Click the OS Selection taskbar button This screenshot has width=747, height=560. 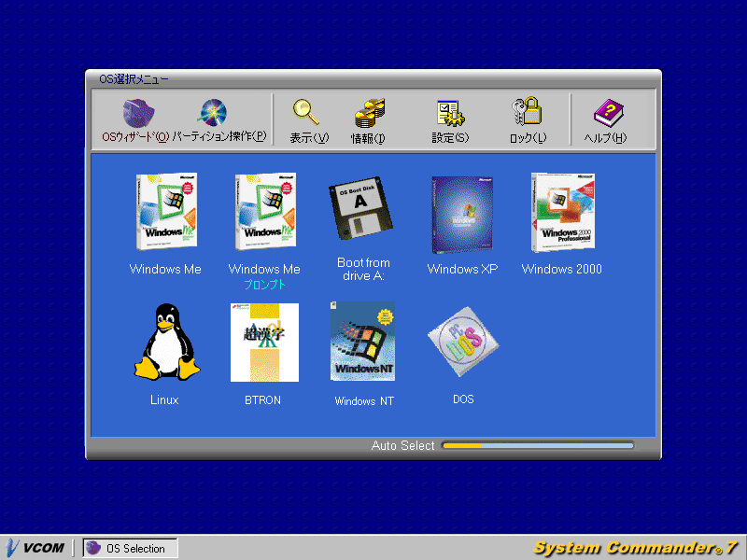click(x=130, y=548)
